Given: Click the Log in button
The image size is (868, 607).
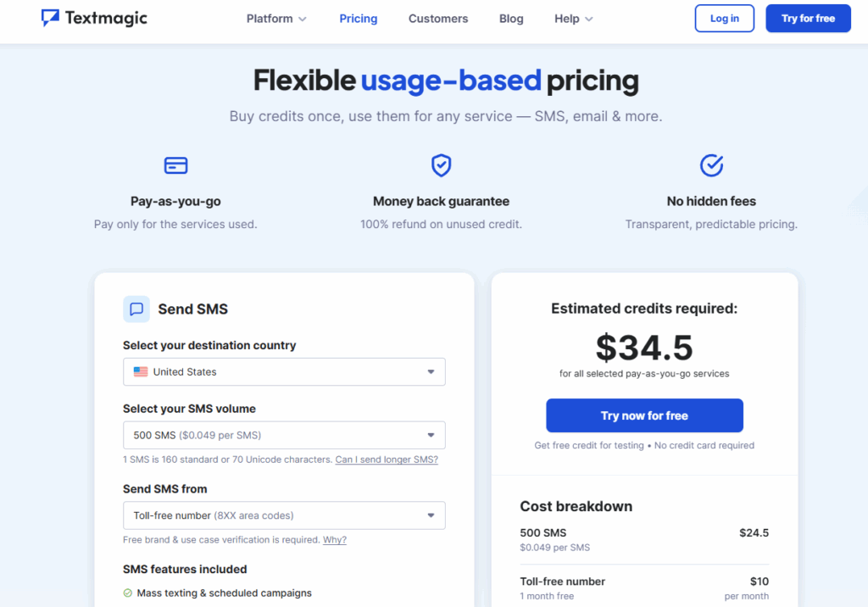Looking at the screenshot, I should (x=724, y=18).
